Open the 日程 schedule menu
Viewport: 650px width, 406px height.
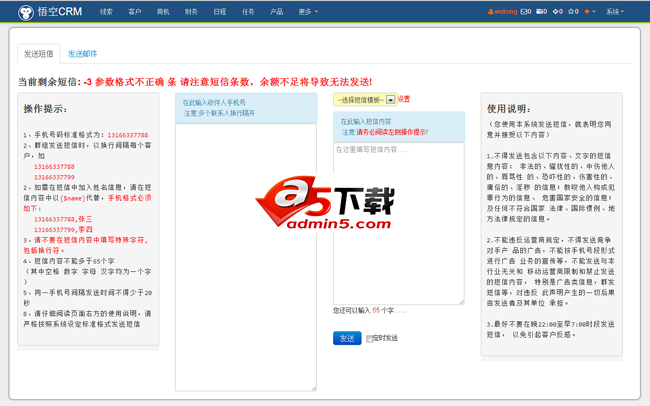(x=220, y=12)
